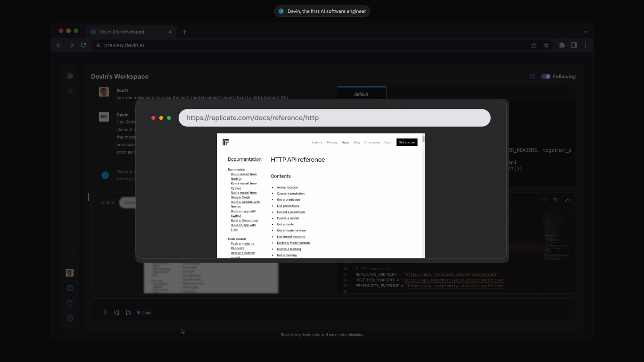Viewport: 644px width, 362px height.
Task: Skip to the previous step
Action: 116,313
